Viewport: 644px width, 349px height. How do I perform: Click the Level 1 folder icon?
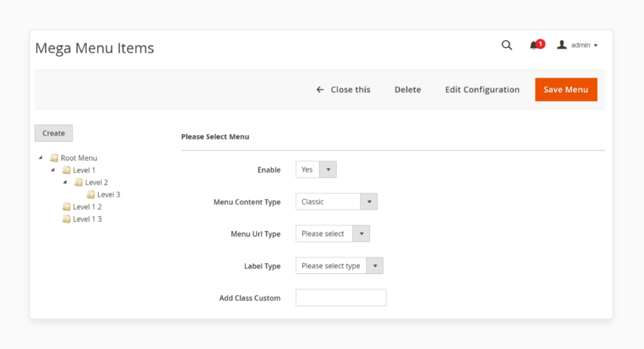66,170
